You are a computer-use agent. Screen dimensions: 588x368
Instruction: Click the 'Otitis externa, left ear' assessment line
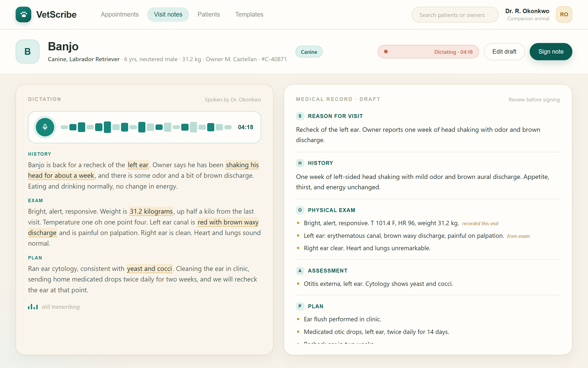[378, 284]
